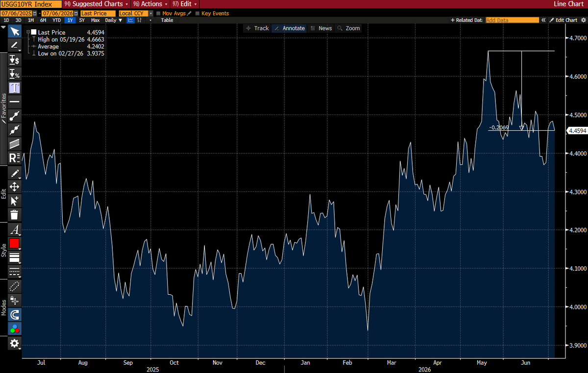The width and height of the screenshot is (588, 373).
Task: Click the Edit Chart button
Action: (563, 20)
